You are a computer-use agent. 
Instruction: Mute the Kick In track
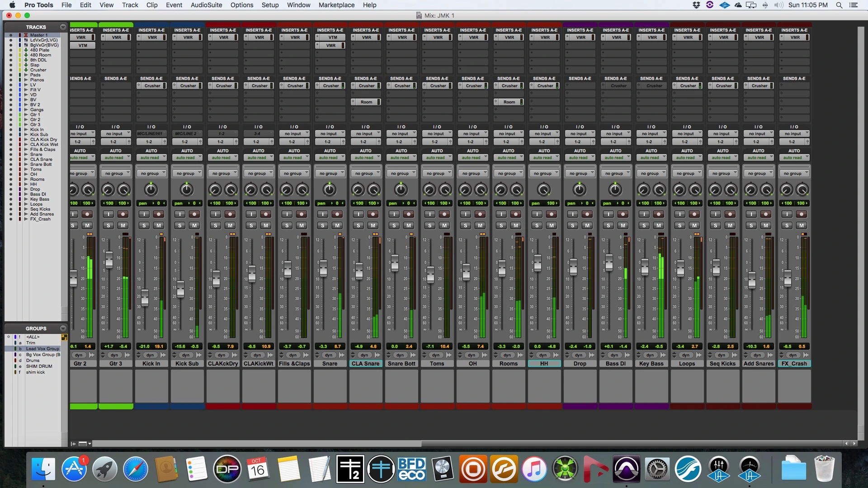pos(159,225)
